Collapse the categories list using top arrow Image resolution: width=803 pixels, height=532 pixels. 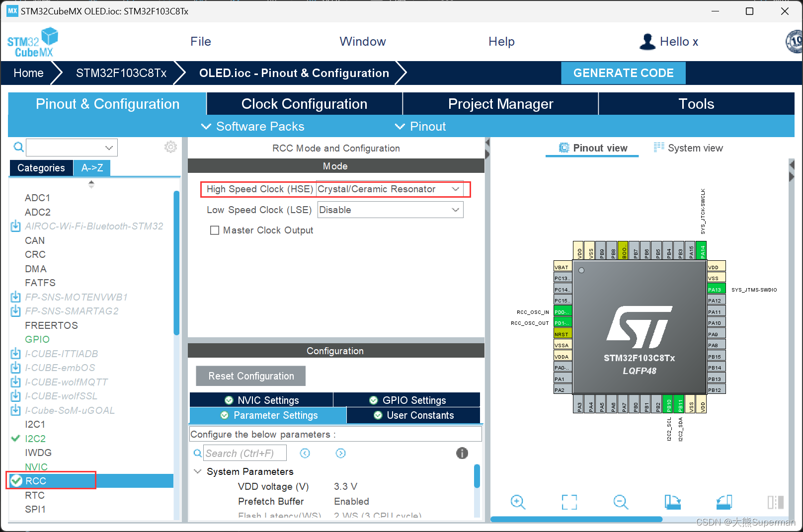coord(91,184)
